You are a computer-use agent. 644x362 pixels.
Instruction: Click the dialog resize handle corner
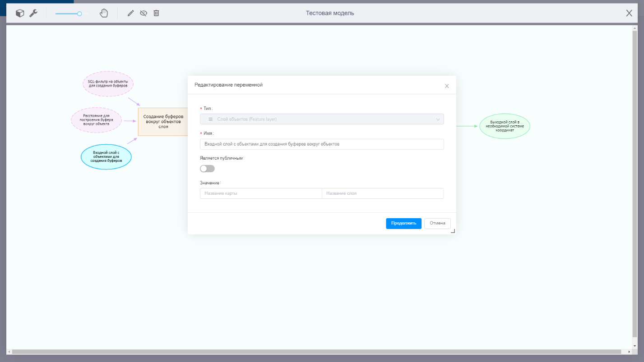click(x=453, y=231)
